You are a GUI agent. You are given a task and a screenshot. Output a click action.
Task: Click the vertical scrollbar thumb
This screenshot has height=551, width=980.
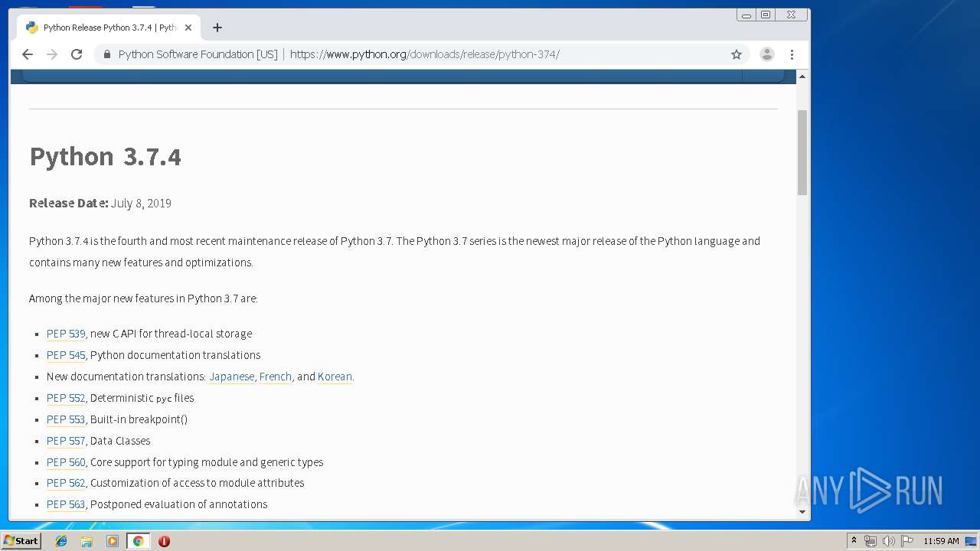pos(802,152)
